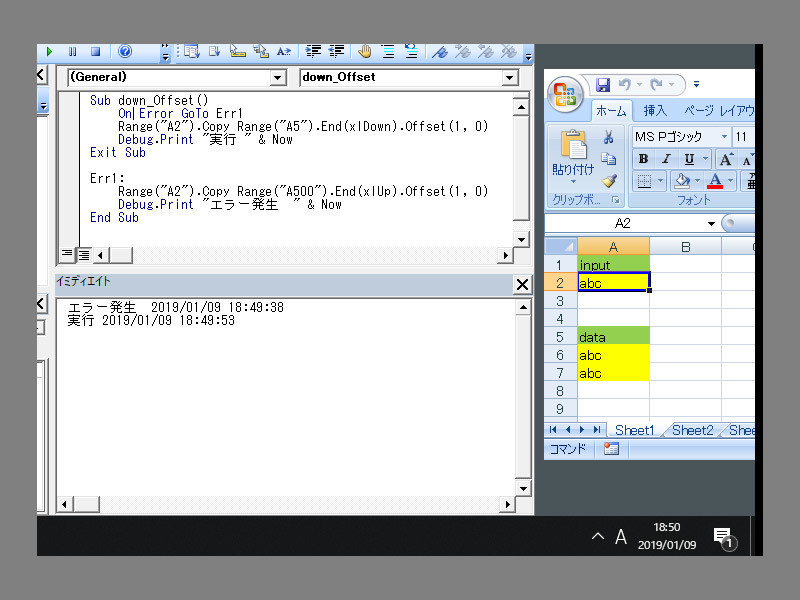Click the 貼り付け paste button
The image size is (800, 600).
(573, 155)
